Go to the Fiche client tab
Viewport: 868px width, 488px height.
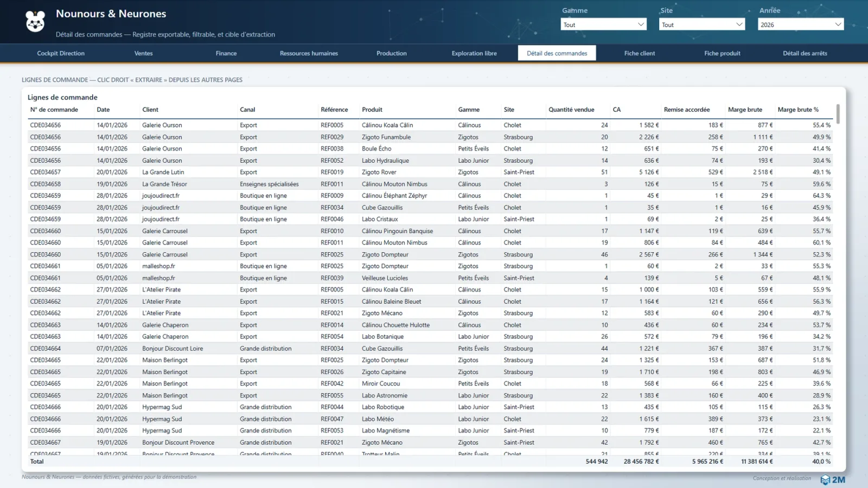[640, 53]
